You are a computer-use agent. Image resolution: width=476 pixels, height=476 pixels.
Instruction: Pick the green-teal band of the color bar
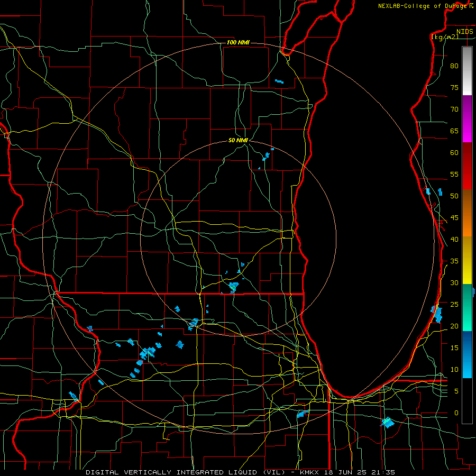click(467, 307)
